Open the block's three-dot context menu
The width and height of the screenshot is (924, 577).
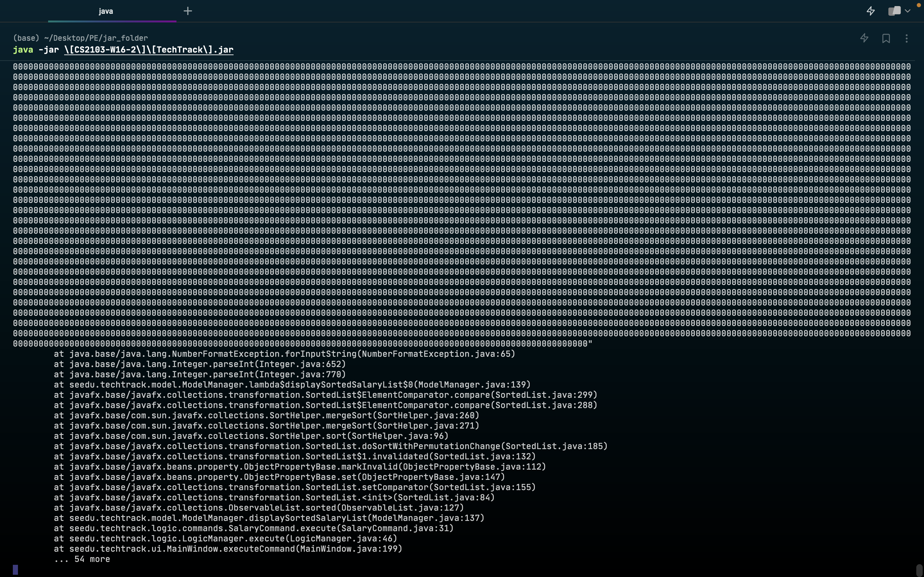[906, 38]
